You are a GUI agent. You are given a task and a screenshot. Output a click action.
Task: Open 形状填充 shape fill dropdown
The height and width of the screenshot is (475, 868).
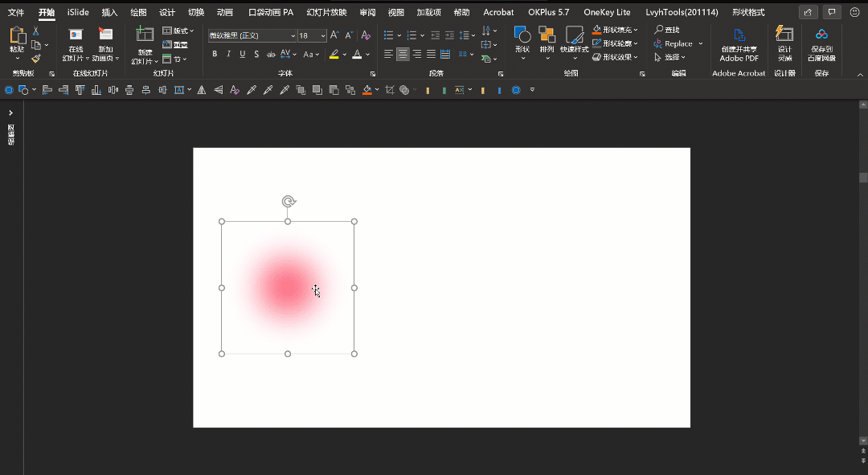click(615, 30)
